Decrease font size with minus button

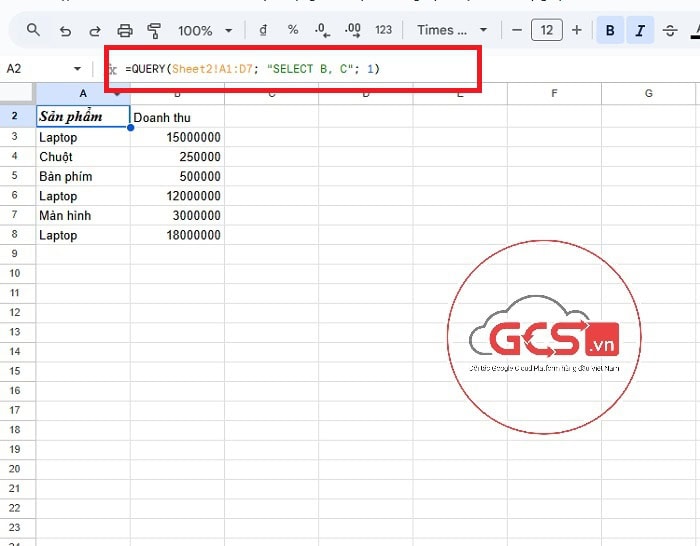click(516, 30)
